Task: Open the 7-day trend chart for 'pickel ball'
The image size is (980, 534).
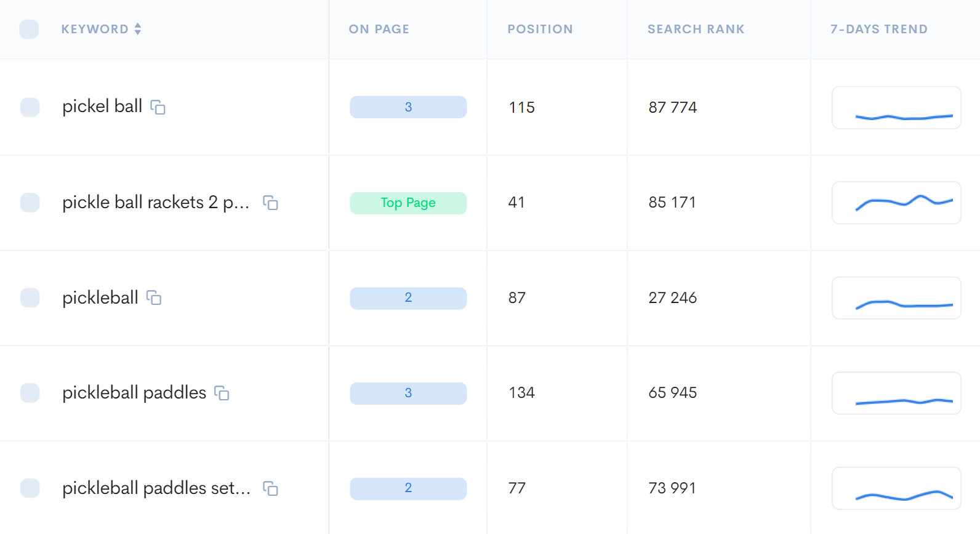Action: coord(896,108)
